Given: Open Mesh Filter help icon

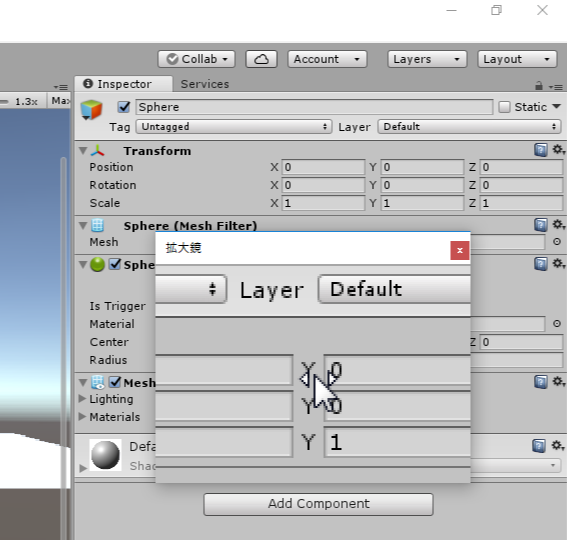Looking at the screenshot, I should pyautogui.click(x=541, y=225).
